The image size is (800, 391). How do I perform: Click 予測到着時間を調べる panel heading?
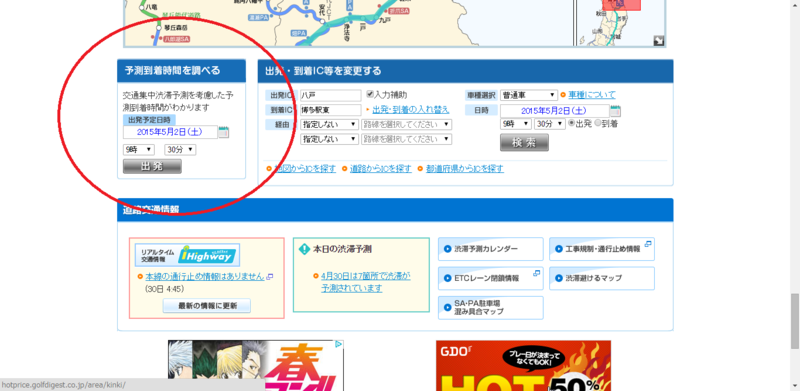pos(172,71)
